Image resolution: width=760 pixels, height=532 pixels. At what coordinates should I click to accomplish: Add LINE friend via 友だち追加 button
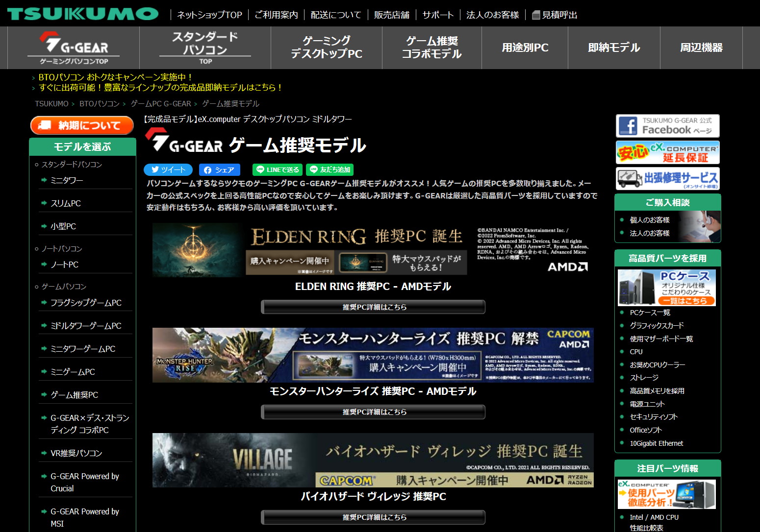coord(329,169)
